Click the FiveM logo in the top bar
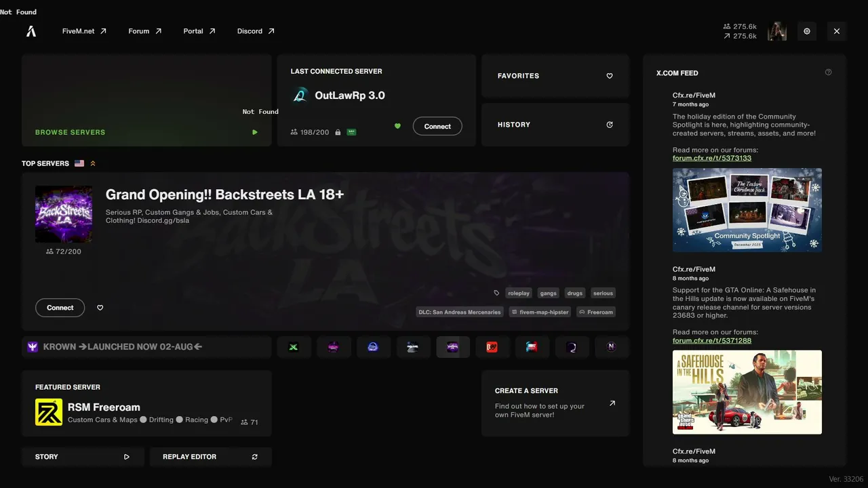The width and height of the screenshot is (868, 488). click(x=31, y=31)
